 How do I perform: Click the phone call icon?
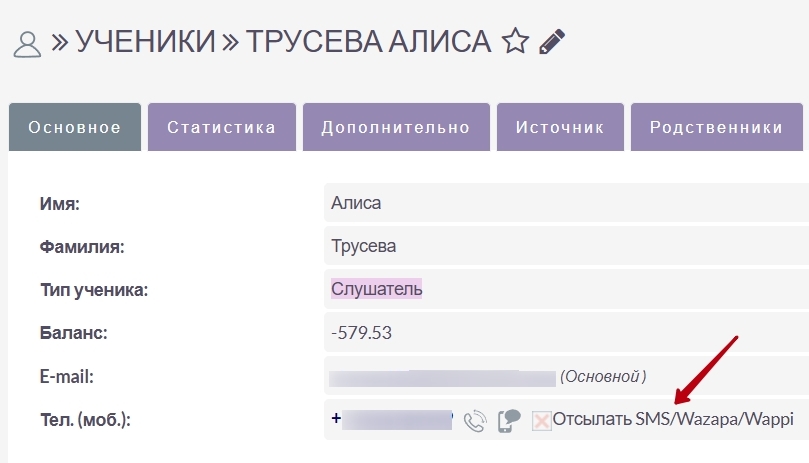click(475, 421)
